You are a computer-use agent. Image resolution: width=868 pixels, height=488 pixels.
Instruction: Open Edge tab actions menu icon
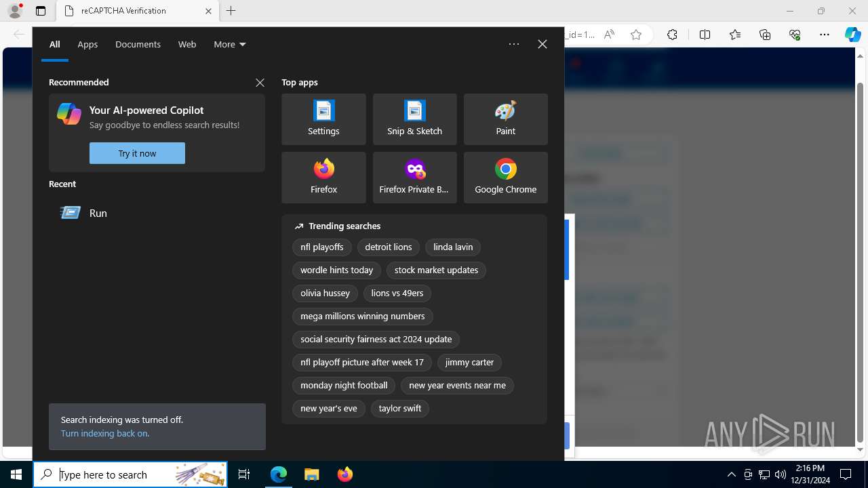41,11
